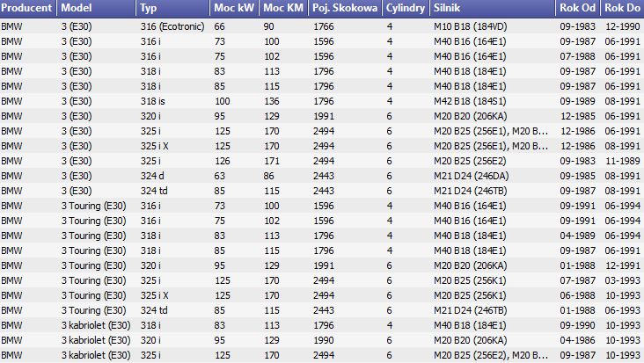Select 3 kabriolet (E30) model with 325 i
Image resolution: width=644 pixels, height=363 pixels.
[96, 355]
